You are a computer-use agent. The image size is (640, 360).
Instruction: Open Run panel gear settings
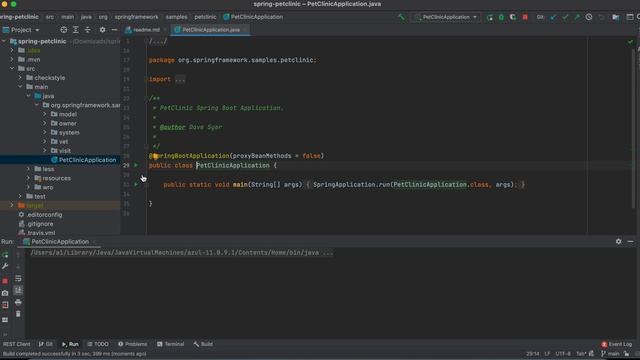(x=618, y=242)
